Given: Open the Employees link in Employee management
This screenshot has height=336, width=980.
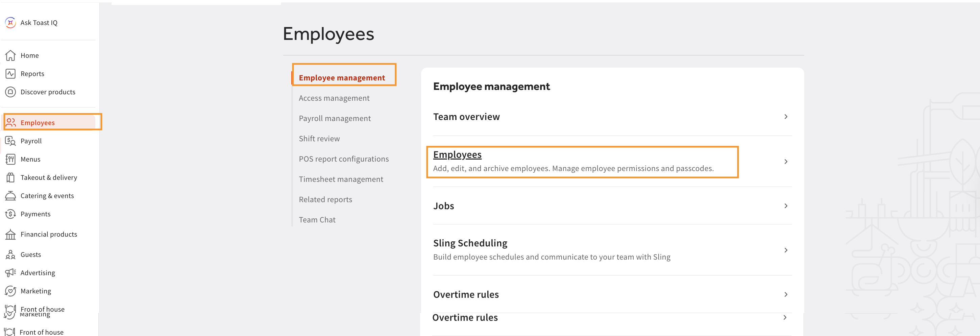Looking at the screenshot, I should tap(457, 155).
